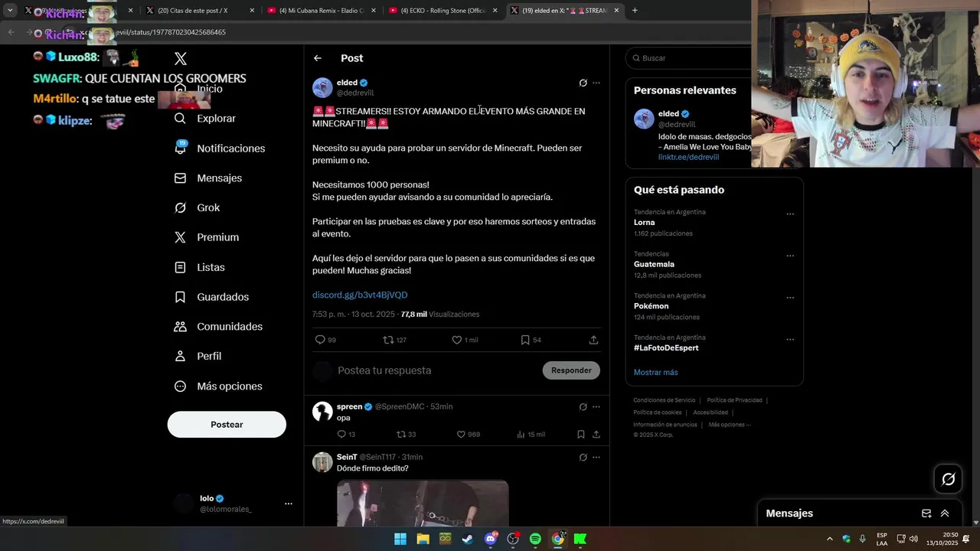Click Mostrar más under trends
Viewport: 980px width, 551px height.
[x=655, y=373]
